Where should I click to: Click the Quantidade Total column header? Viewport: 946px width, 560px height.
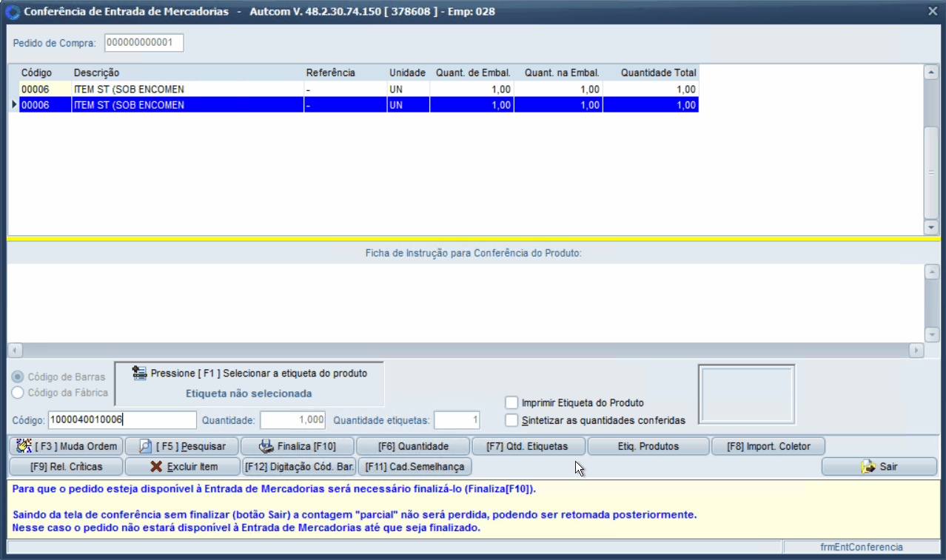click(651, 72)
